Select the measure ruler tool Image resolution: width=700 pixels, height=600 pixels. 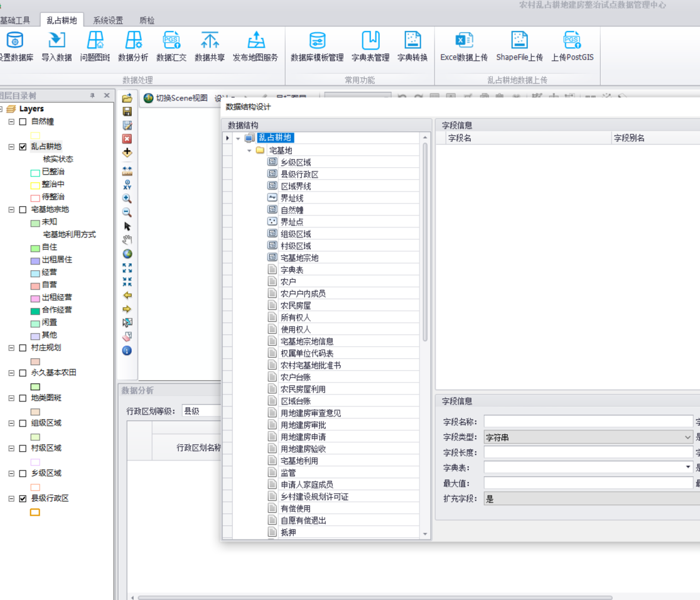[127, 171]
